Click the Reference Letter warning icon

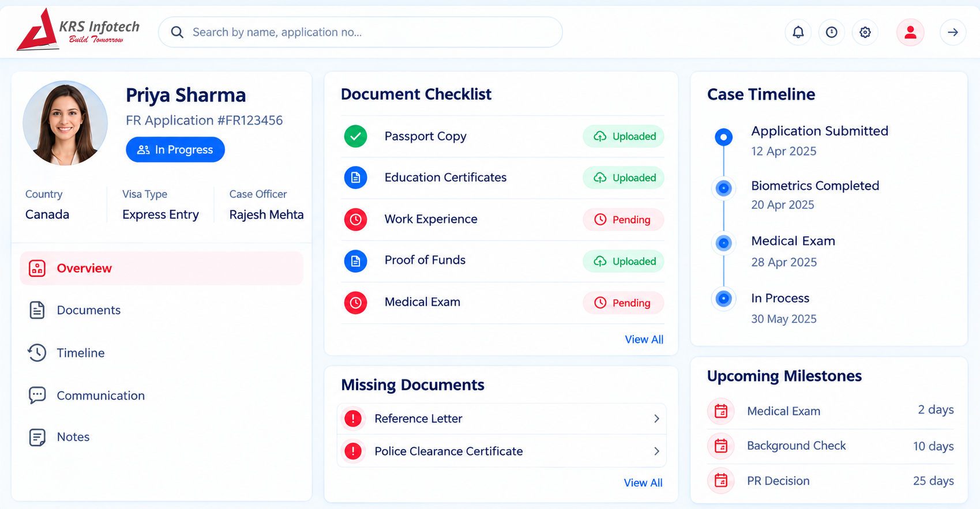353,418
